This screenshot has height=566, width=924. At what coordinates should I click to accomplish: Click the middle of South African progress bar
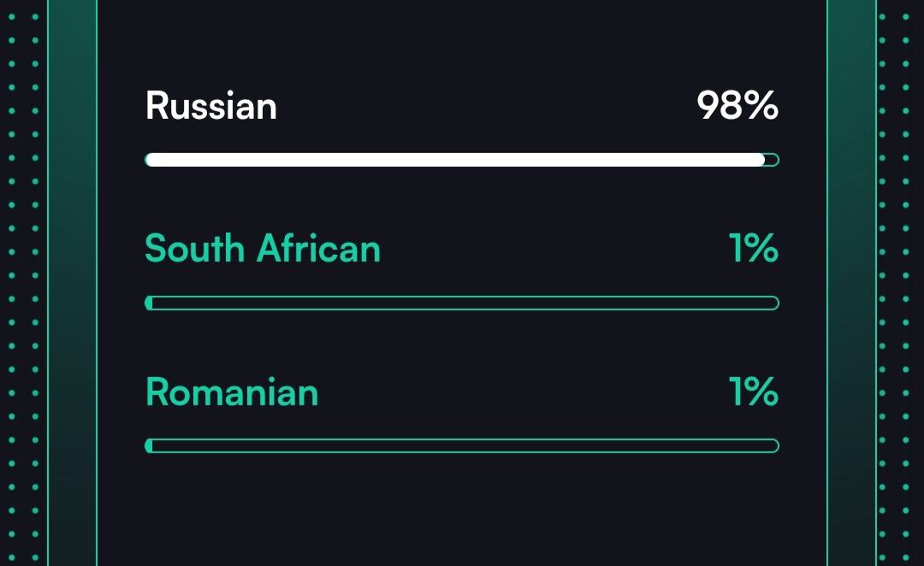click(x=462, y=303)
